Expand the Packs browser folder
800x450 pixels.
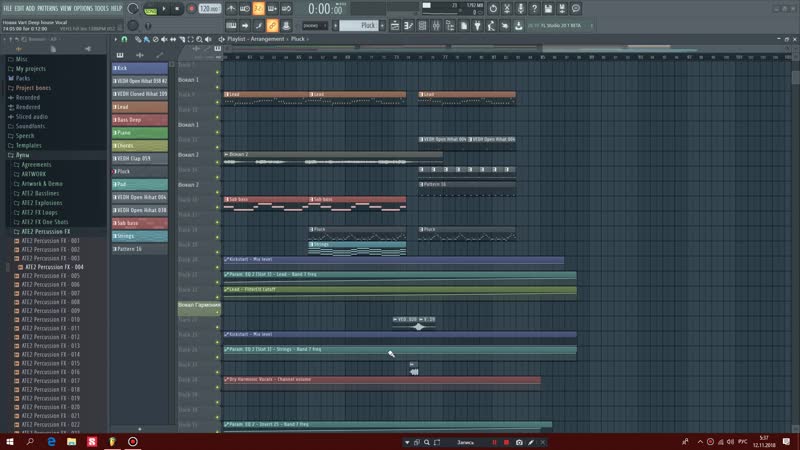coord(22,79)
